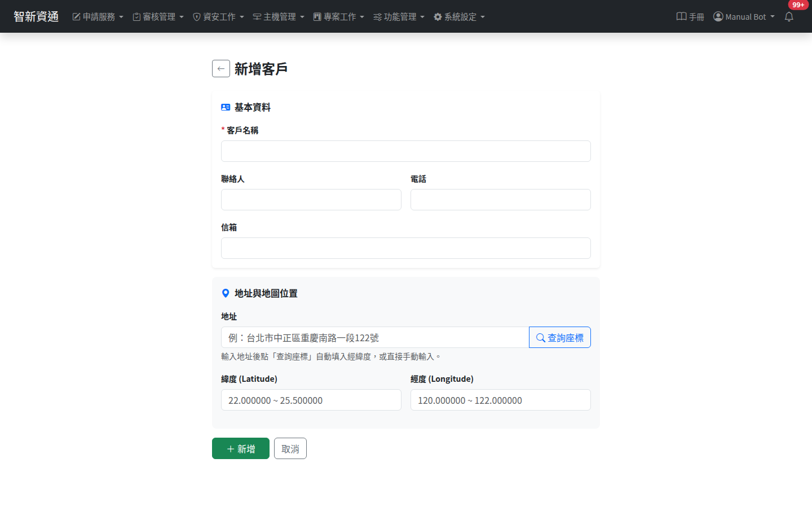Click the 新增客戶 page title

pos(261,69)
